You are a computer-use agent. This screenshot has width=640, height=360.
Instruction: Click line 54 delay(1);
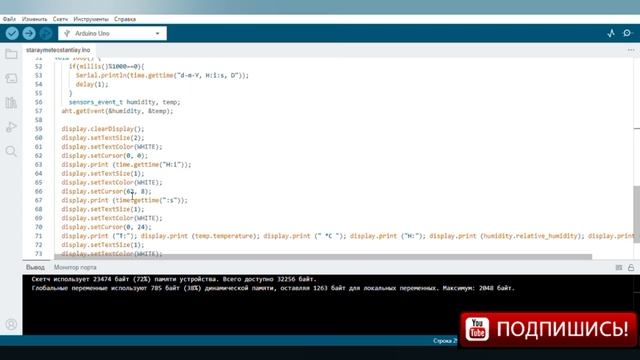pos(92,84)
